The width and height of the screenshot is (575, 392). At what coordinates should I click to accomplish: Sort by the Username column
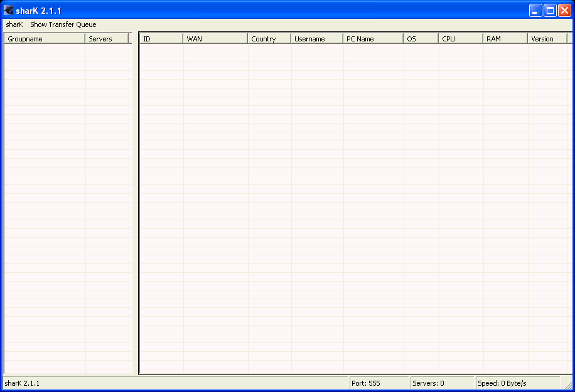[x=316, y=38]
